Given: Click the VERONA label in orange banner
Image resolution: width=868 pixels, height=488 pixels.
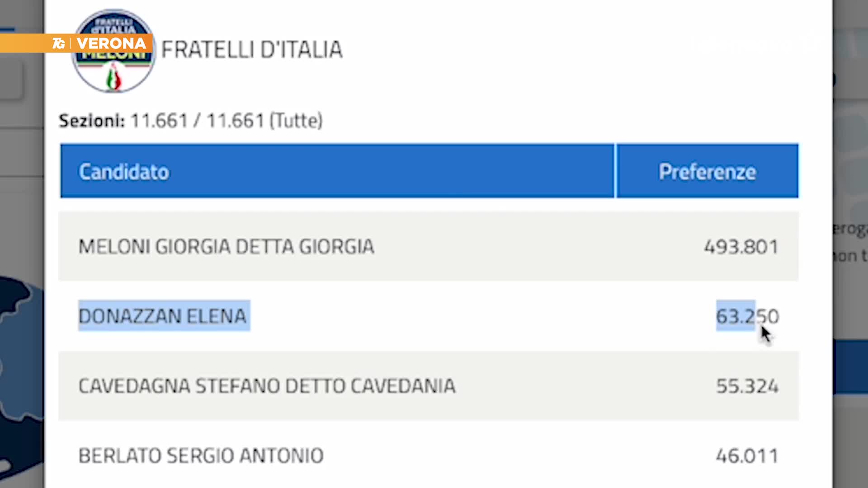Looking at the screenshot, I should pyautogui.click(x=111, y=43).
